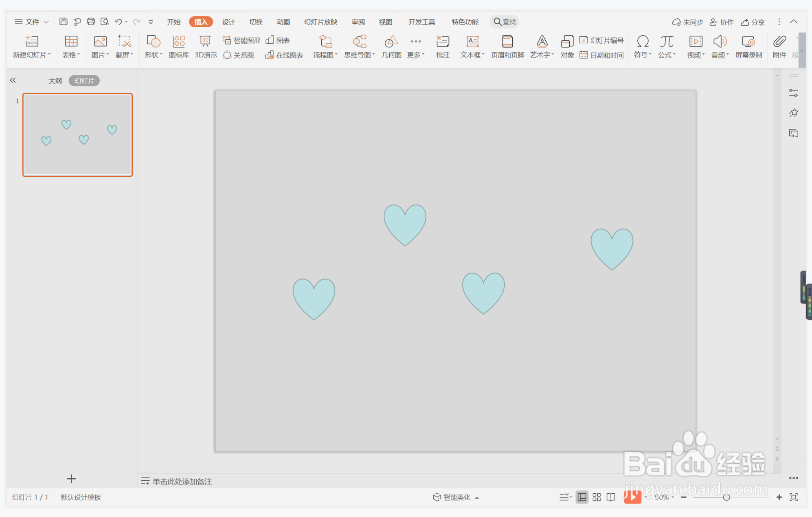Screen dimensions: 812x517
Task: Insert a 智能图形 smart graphic
Action: point(241,40)
